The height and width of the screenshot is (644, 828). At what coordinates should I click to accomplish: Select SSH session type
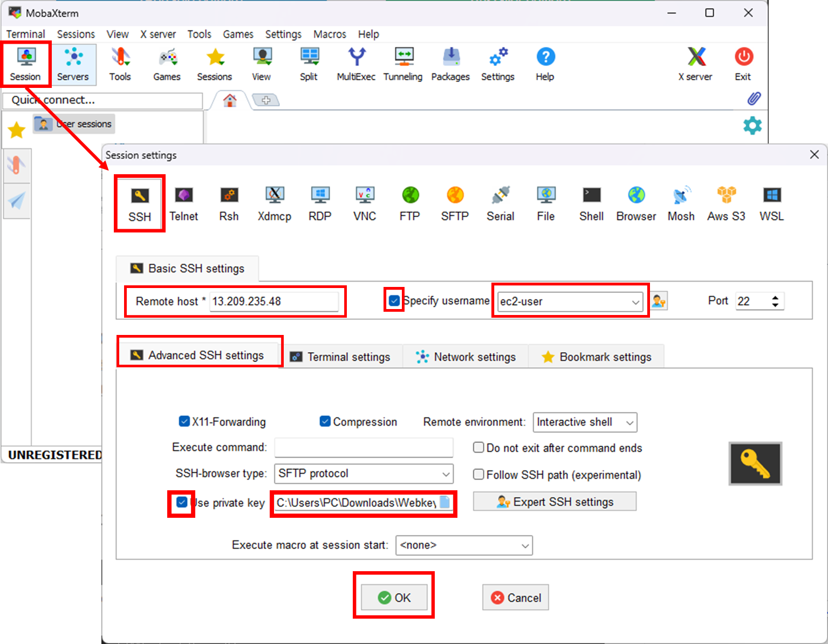click(140, 204)
